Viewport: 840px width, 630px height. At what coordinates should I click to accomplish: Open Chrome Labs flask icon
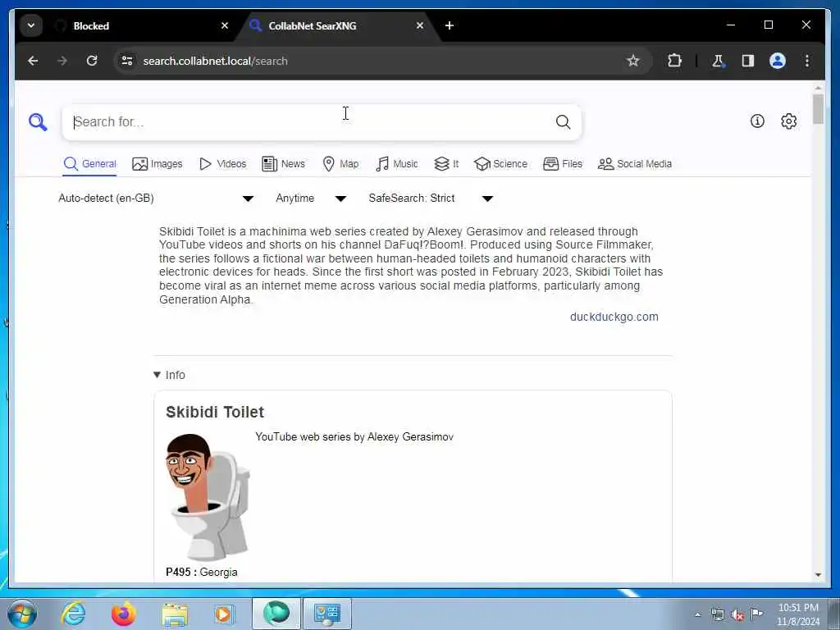click(x=718, y=61)
